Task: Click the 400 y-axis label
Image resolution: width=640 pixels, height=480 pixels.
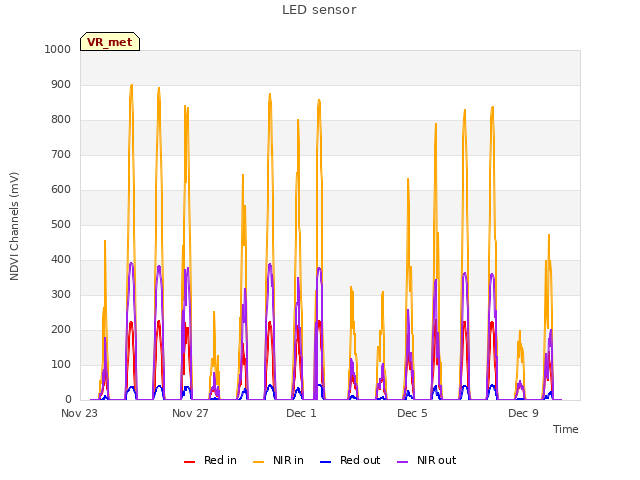Action: 61,260
